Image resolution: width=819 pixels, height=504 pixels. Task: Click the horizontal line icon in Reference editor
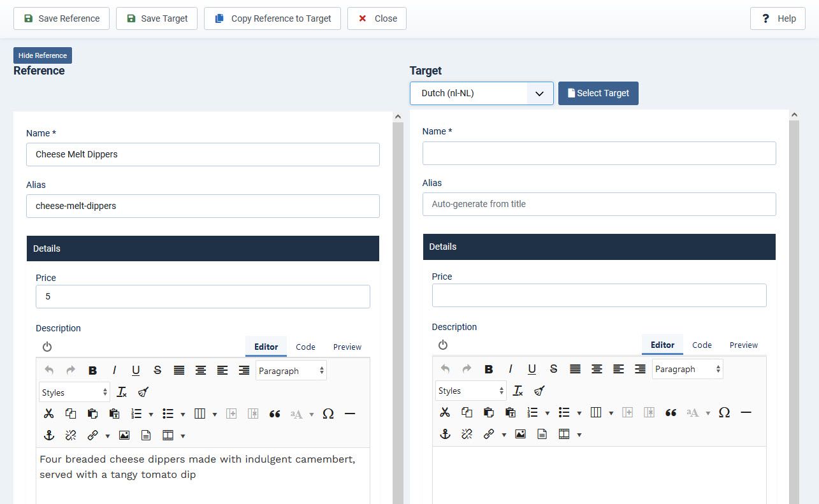[x=349, y=414]
